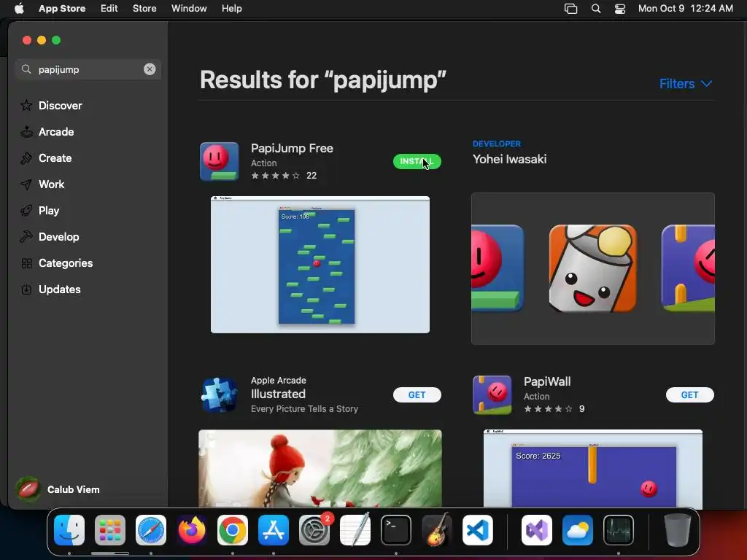Open the Apple menu
This screenshot has height=560, width=747.
(x=19, y=9)
